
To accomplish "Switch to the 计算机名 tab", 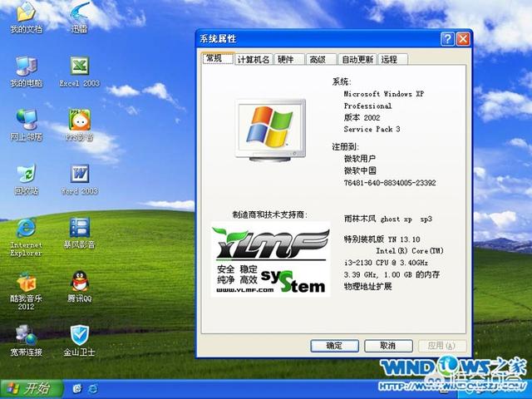I will (253, 60).
